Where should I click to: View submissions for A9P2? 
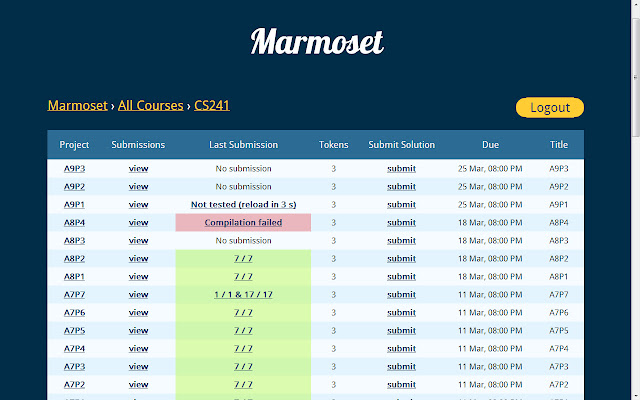[x=138, y=187]
